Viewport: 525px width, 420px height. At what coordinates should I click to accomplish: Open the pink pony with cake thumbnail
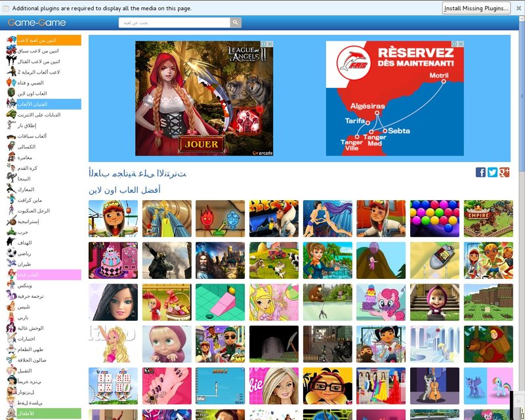point(381,302)
